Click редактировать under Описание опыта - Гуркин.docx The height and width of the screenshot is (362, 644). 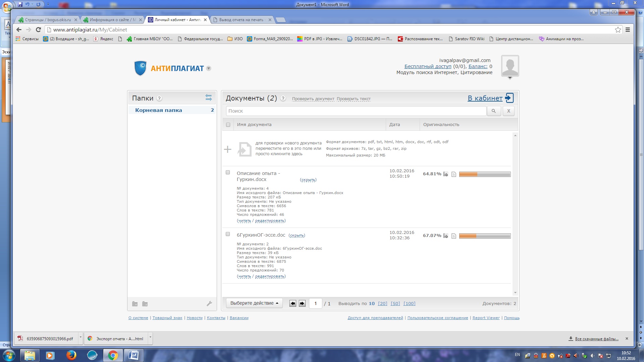[x=270, y=221]
